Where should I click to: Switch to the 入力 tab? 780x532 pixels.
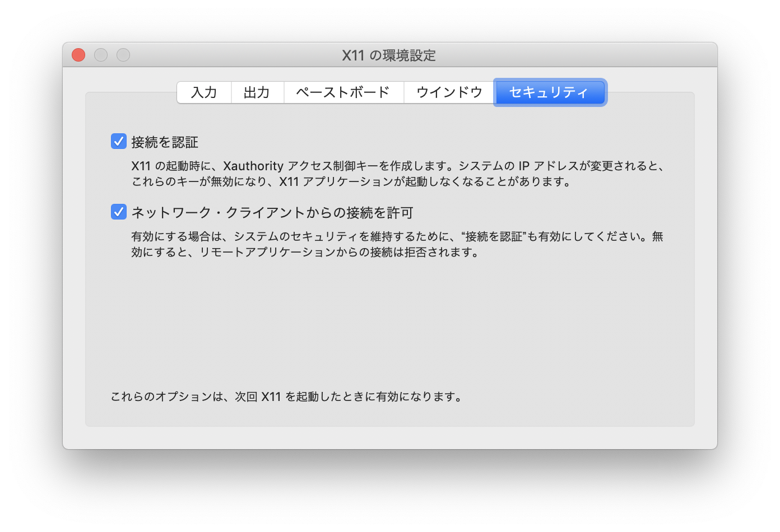204,92
